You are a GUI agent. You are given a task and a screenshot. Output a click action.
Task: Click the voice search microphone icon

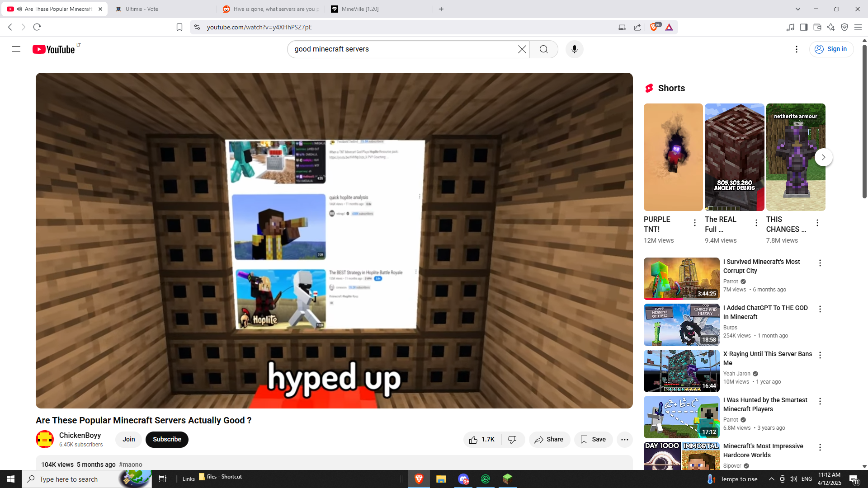(x=574, y=49)
